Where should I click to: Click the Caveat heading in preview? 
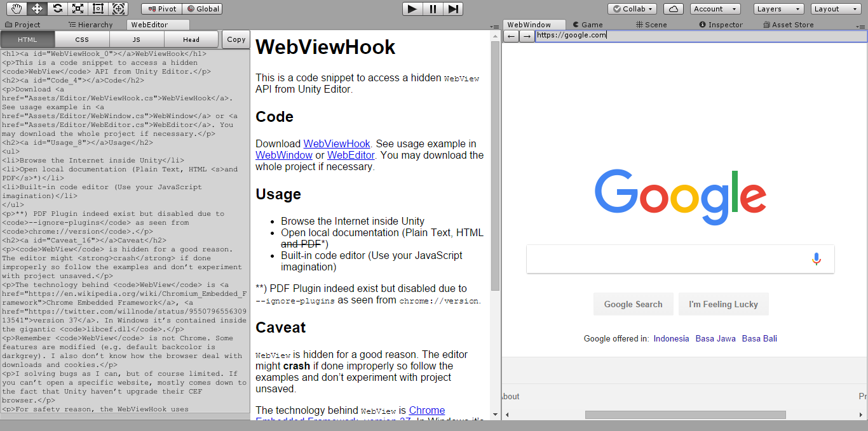pyautogui.click(x=281, y=328)
